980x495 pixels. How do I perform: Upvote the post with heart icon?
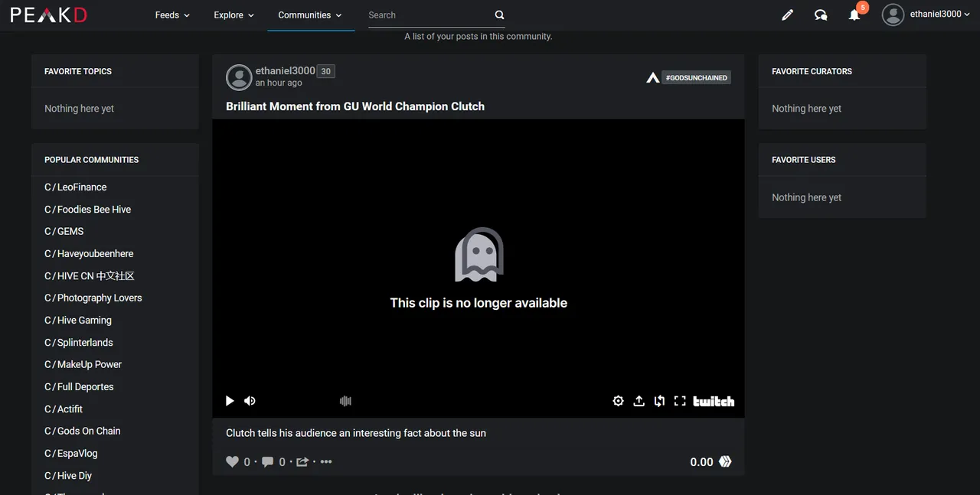point(232,461)
